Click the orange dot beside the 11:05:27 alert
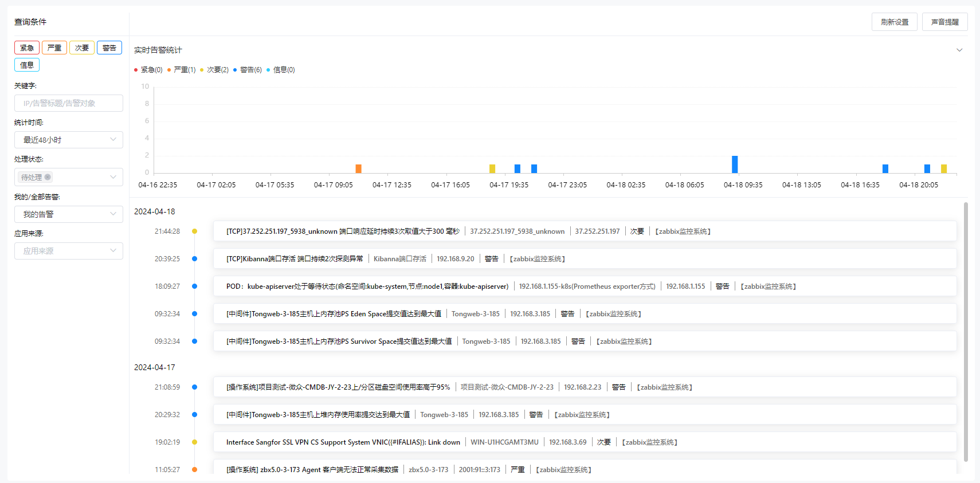Image resolution: width=980 pixels, height=483 pixels. 195,470
